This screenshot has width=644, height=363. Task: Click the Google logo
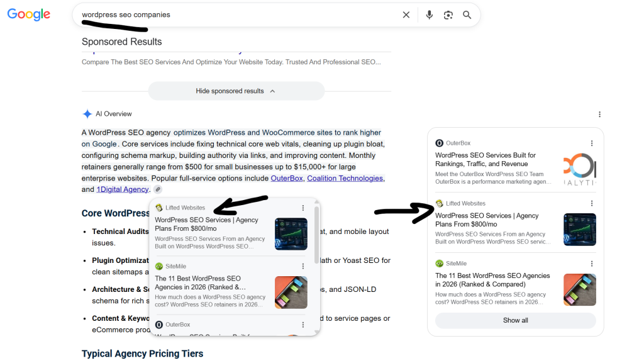[x=29, y=14]
